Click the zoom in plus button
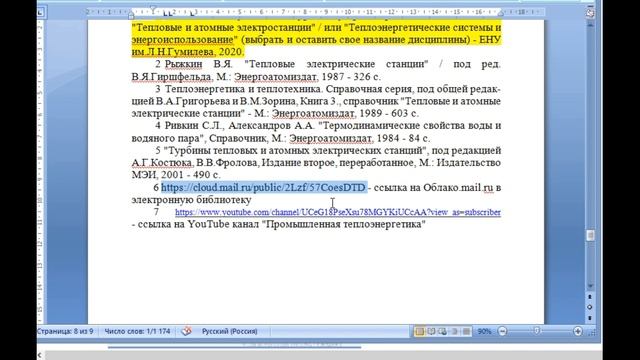Viewport: 640px width, 360px height. [x=578, y=331]
